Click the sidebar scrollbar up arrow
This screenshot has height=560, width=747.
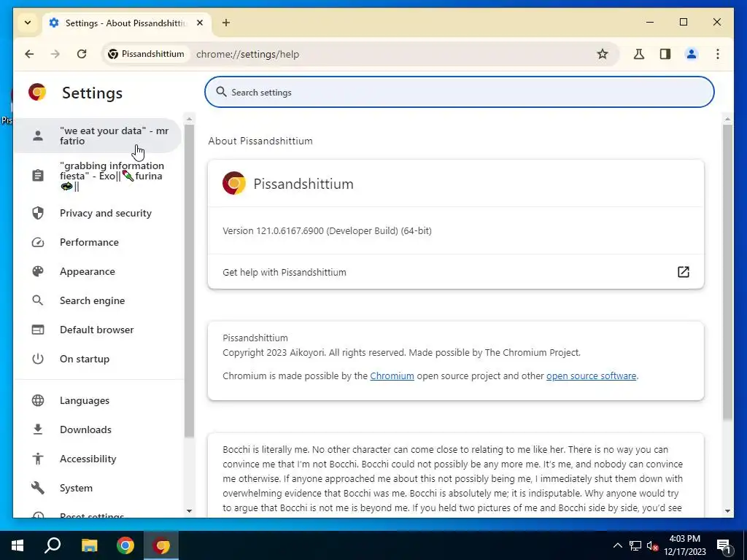[189, 119]
